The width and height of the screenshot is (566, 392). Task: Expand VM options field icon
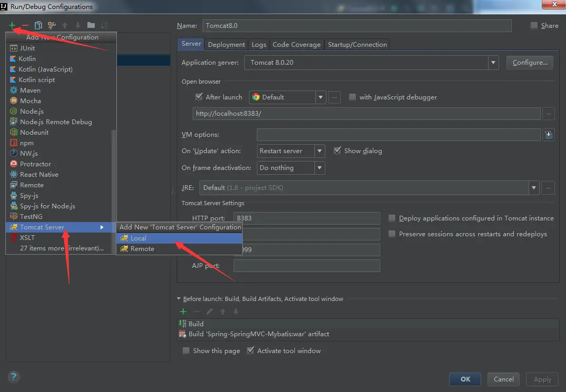coord(549,135)
